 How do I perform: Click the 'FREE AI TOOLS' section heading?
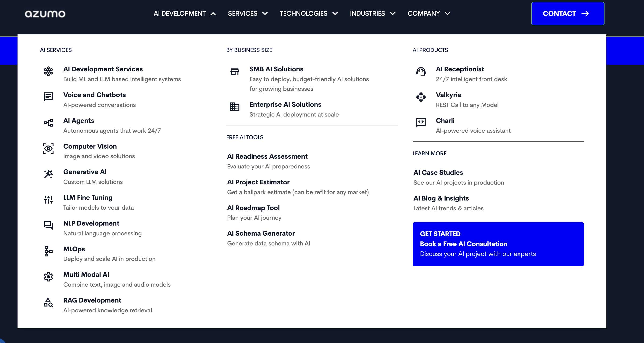245,137
